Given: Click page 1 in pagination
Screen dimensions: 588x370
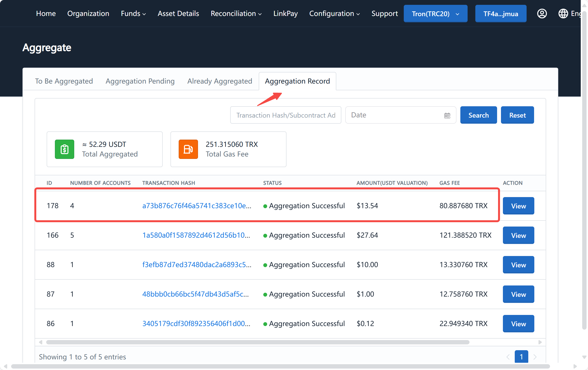Looking at the screenshot, I should click(x=521, y=356).
